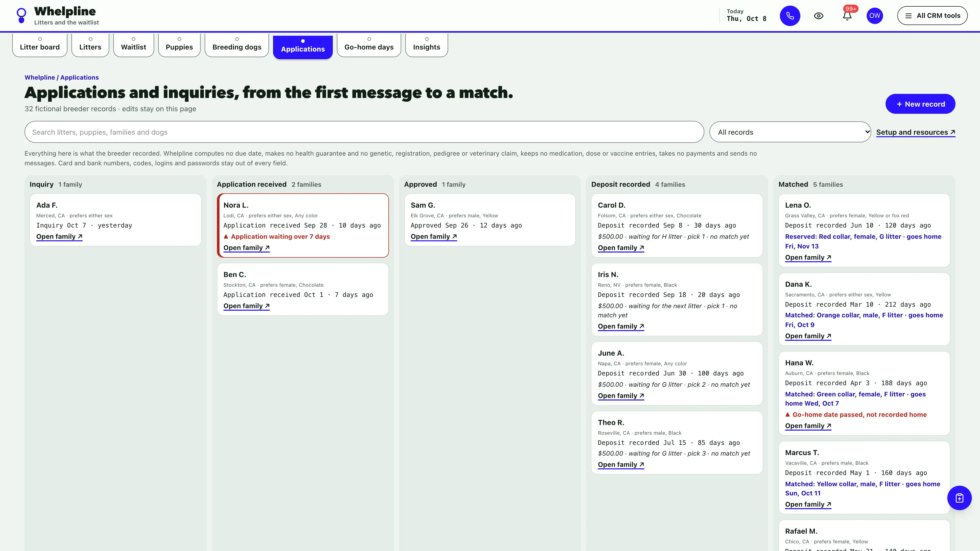The height and width of the screenshot is (551, 980).
Task: Expand the All records filter dropdown
Action: coord(790,132)
